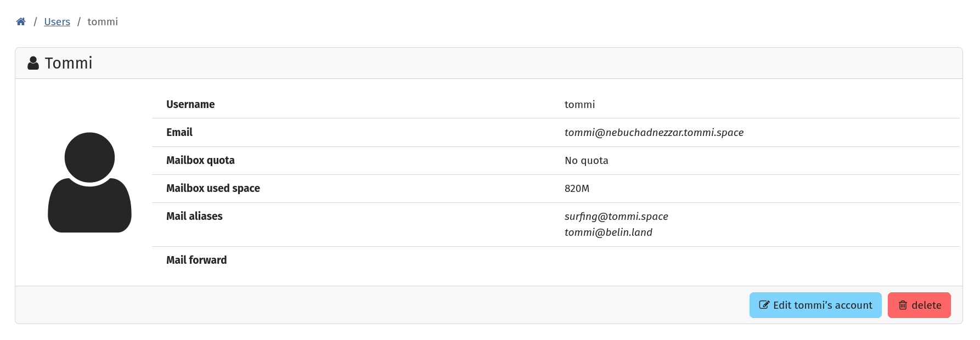Click the alias surfing@tommi.space

click(x=616, y=216)
